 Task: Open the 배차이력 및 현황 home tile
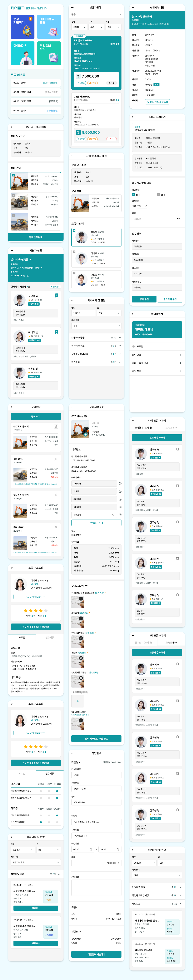coord(49,27)
